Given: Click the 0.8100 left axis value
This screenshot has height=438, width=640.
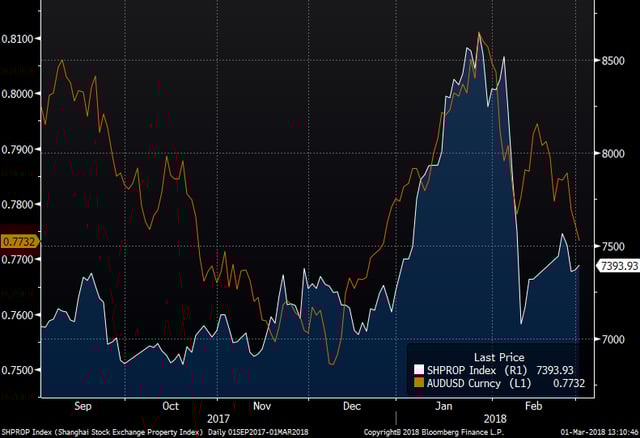Looking at the screenshot, I should point(20,38).
